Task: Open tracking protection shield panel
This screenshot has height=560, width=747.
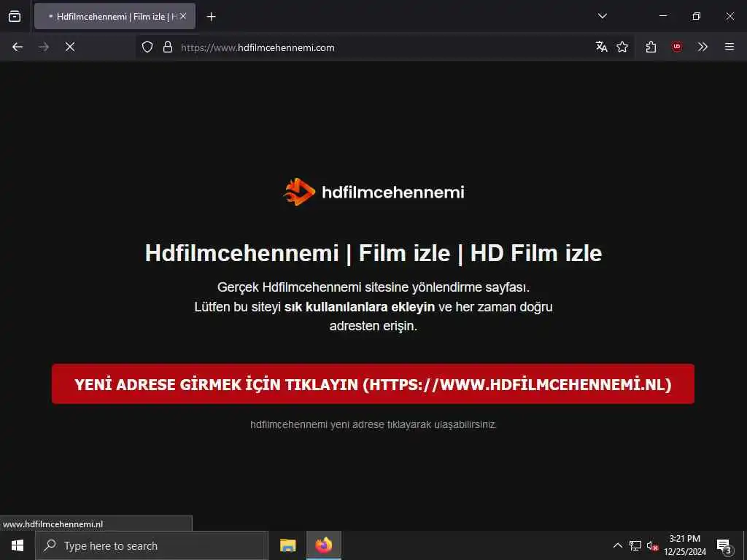Action: pos(147,47)
